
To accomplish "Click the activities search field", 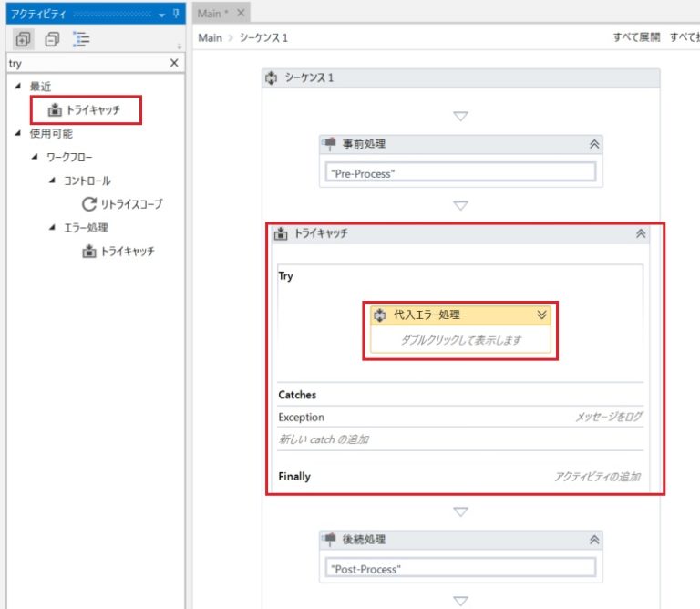I will [87, 64].
